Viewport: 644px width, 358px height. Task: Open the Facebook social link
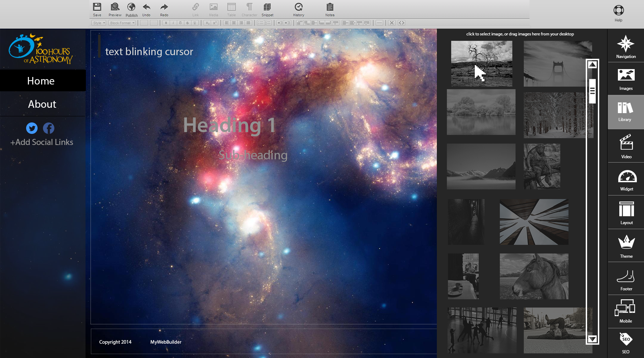click(x=49, y=128)
